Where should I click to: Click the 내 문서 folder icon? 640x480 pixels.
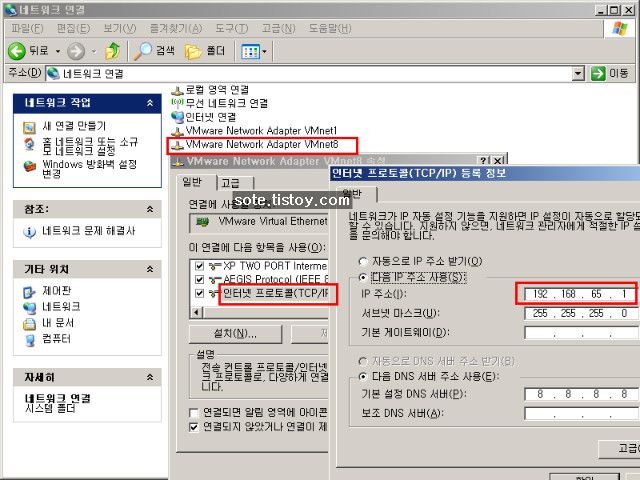point(29,324)
